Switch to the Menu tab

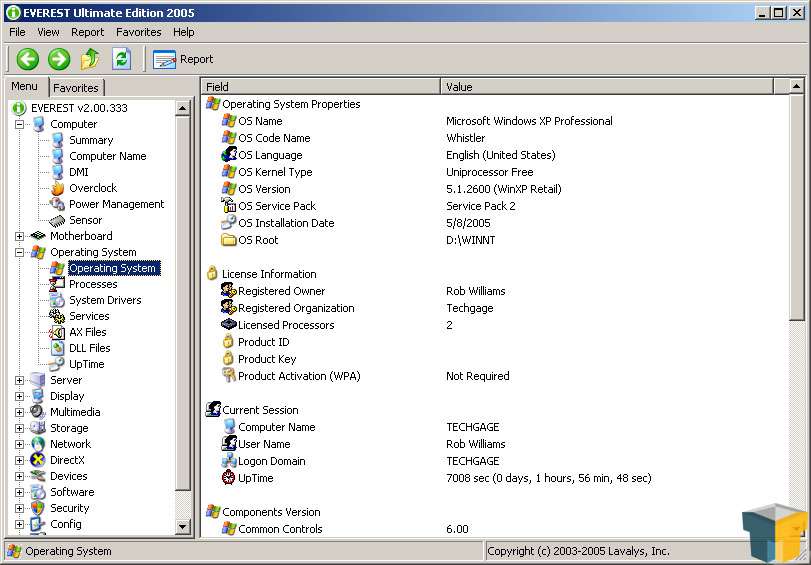(24, 86)
